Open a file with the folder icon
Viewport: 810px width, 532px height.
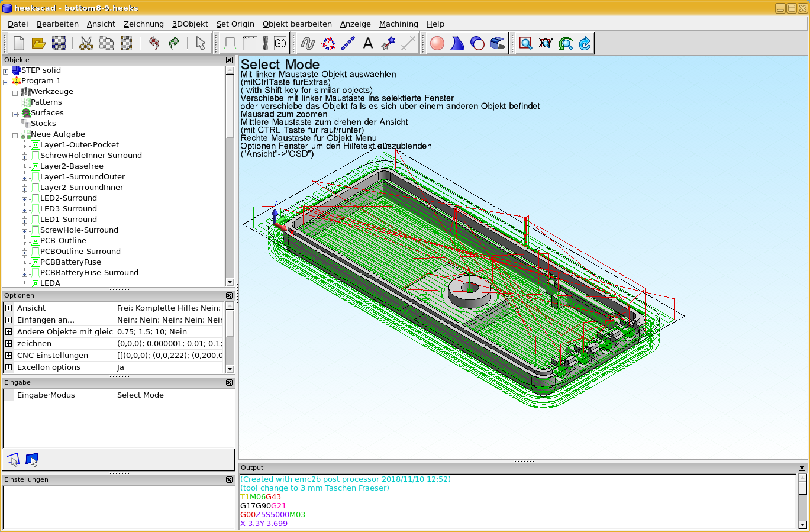point(38,43)
